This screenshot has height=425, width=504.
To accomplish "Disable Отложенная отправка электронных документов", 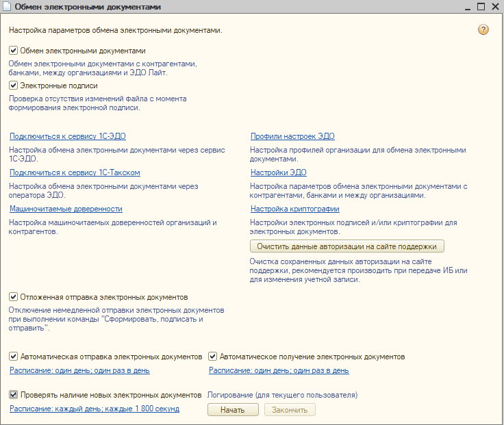I will point(14,297).
